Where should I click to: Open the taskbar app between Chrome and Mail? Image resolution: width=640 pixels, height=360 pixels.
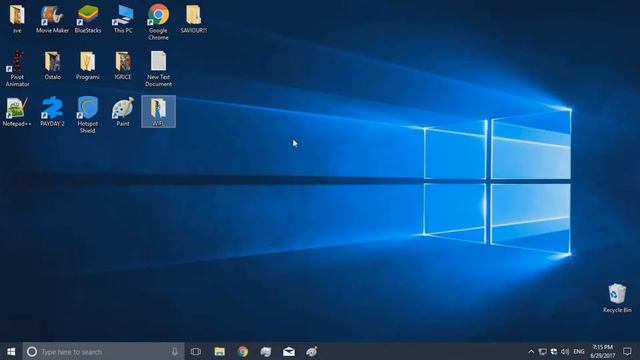[x=266, y=351]
